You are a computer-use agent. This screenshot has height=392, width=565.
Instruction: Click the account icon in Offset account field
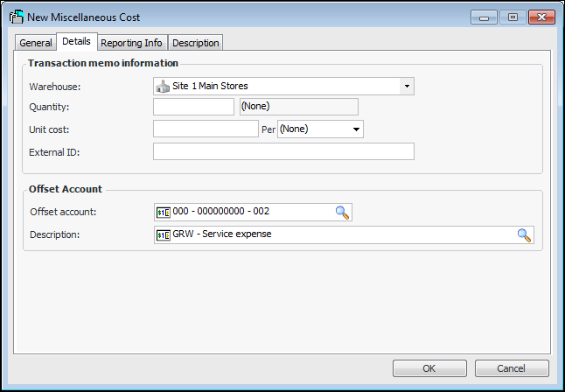(163, 212)
